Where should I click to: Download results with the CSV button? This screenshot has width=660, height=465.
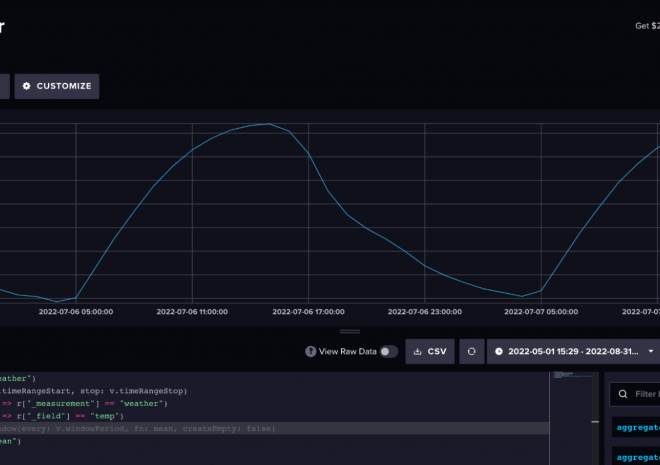[430, 351]
